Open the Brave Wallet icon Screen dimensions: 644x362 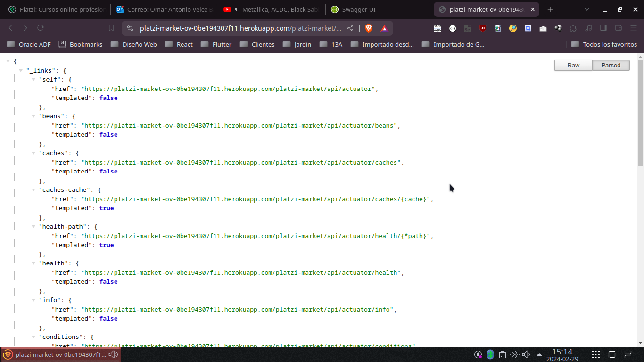tap(619, 28)
